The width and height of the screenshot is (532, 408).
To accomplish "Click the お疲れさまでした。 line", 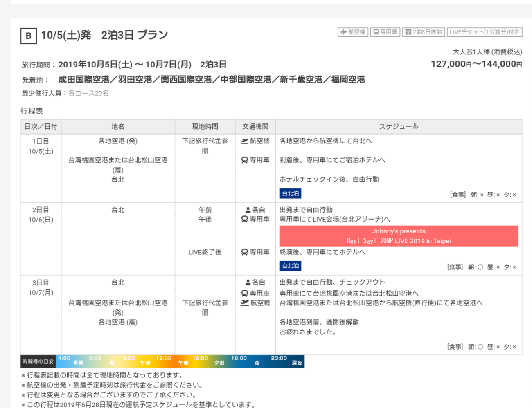I will click(x=308, y=332).
